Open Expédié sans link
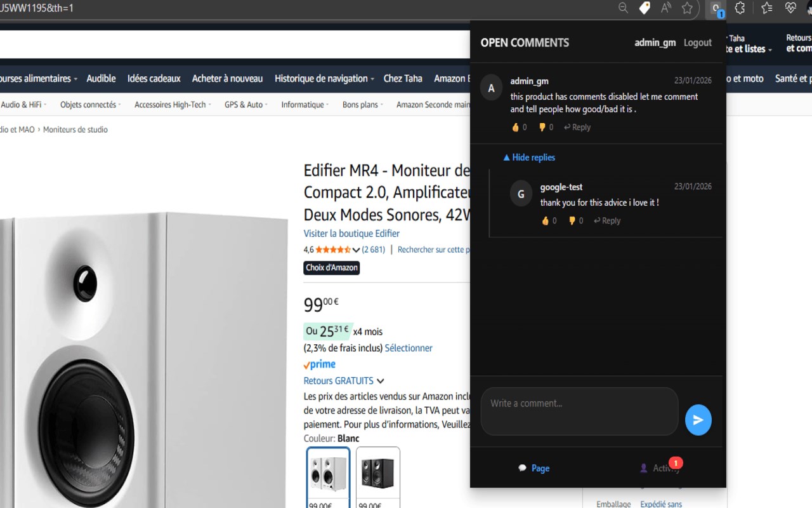812x508 pixels. [661, 504]
